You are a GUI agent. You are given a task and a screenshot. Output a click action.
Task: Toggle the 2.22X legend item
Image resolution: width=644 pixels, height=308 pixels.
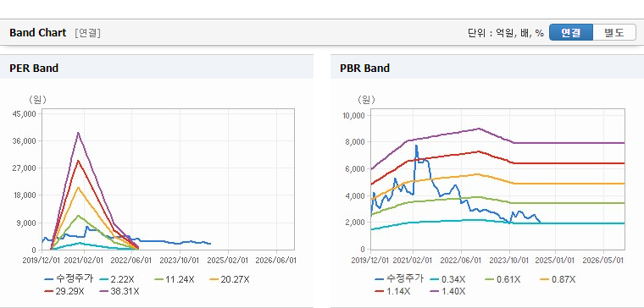117,279
